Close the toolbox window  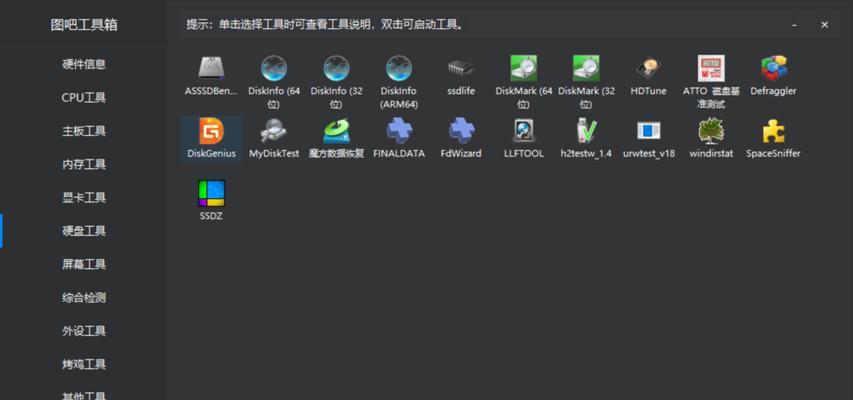point(825,25)
